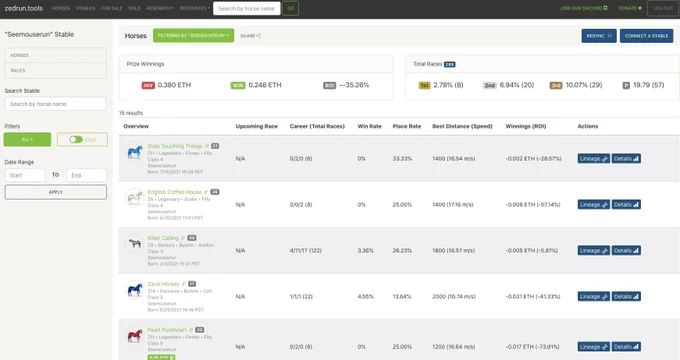This screenshot has height=360, width=680.
Task: Click the INV badge in Prize Winnings
Action: click(x=148, y=85)
